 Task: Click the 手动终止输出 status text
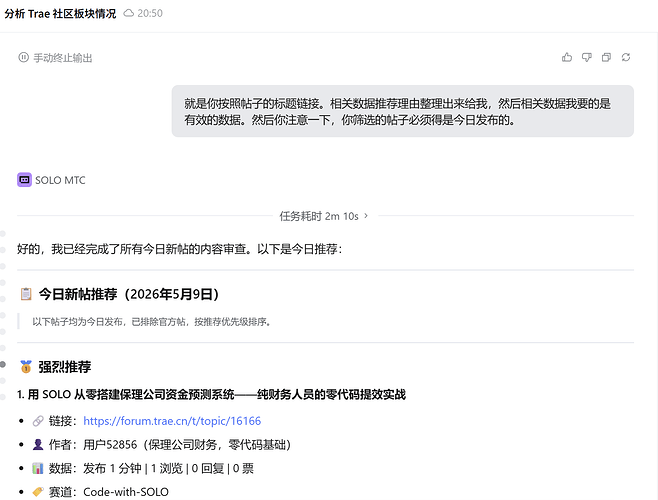[x=63, y=58]
